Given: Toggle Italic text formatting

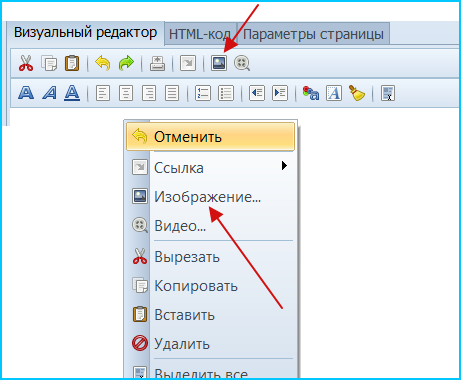Looking at the screenshot, I should (49, 93).
